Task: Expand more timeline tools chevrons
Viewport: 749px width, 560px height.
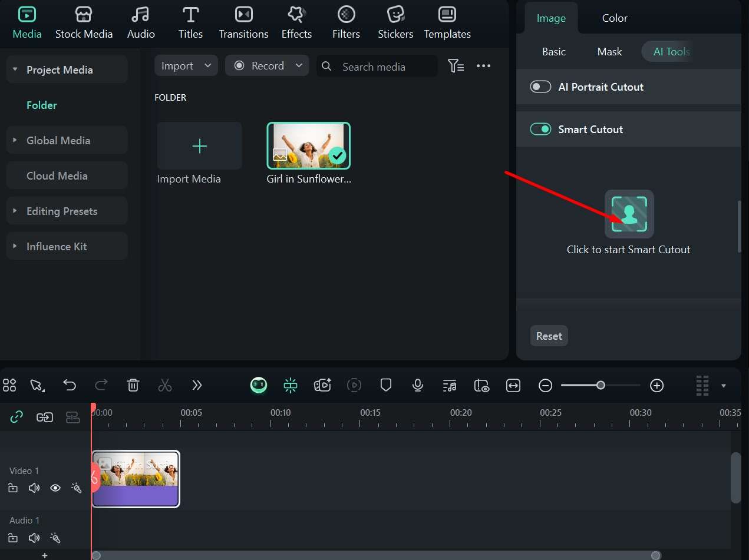Action: 197,385
